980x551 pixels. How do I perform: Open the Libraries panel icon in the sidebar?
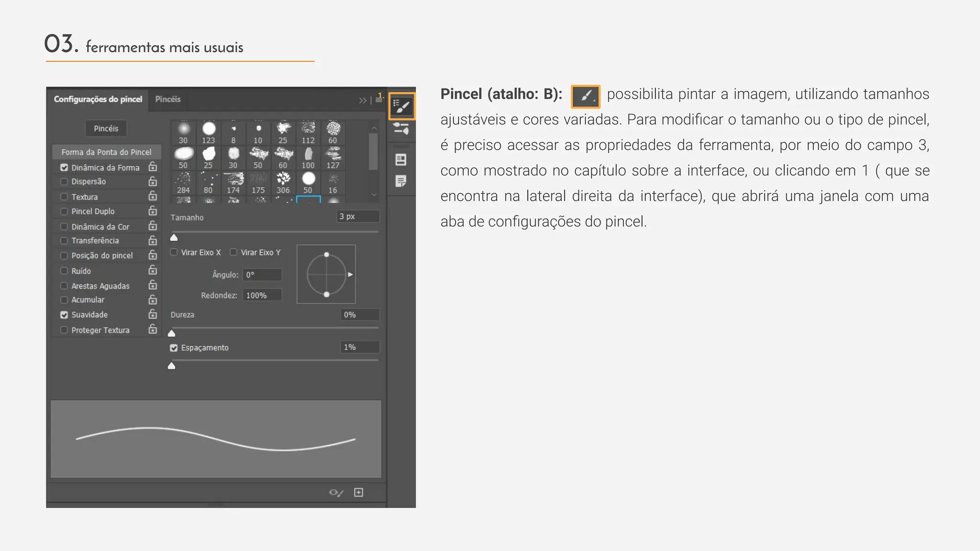pyautogui.click(x=401, y=160)
